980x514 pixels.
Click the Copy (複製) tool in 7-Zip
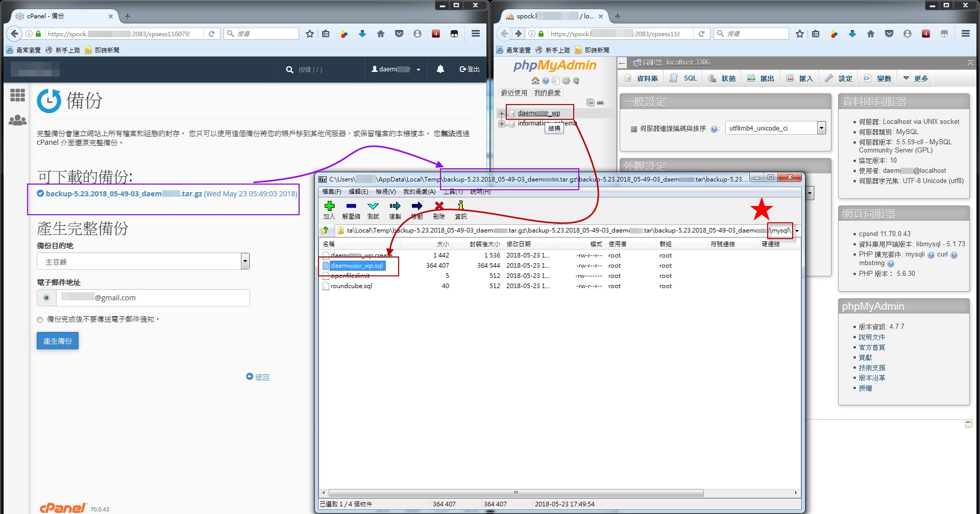(395, 210)
